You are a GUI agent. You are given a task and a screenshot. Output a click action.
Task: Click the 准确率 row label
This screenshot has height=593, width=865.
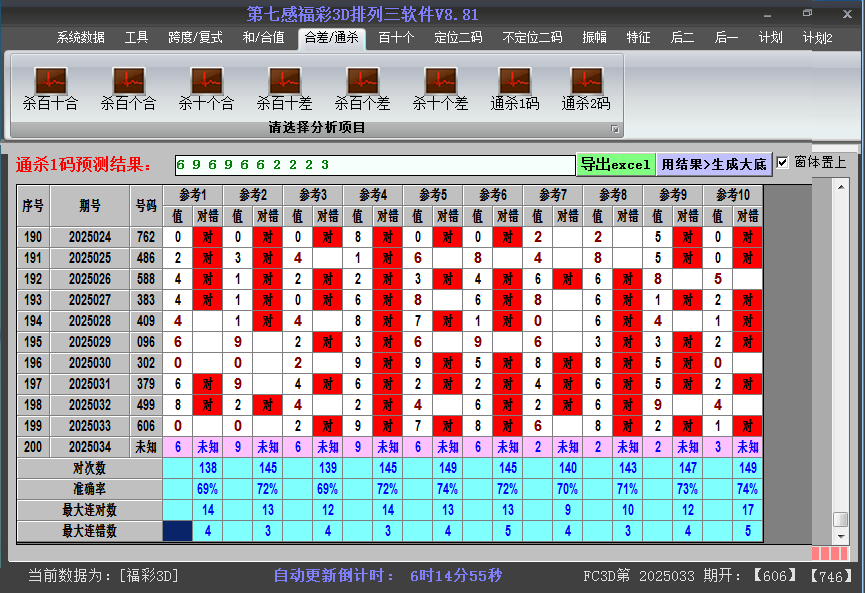click(x=89, y=489)
